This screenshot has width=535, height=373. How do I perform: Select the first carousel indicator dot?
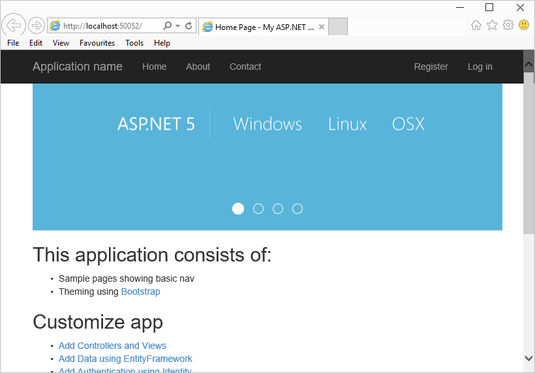coord(238,209)
